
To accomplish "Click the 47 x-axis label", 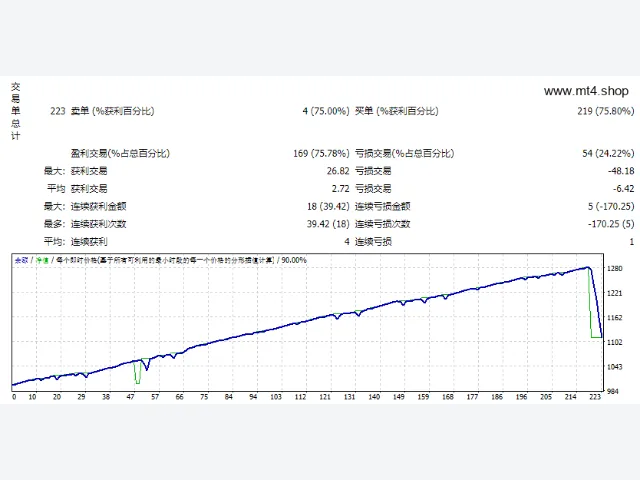I will 131,397.
